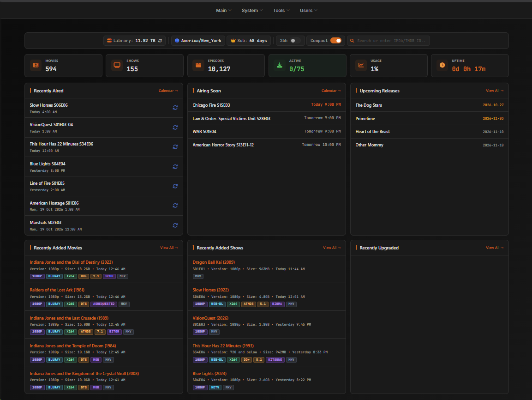Toggle the 24h time format switch
Viewport: 532px width, 400px height.
pos(295,41)
